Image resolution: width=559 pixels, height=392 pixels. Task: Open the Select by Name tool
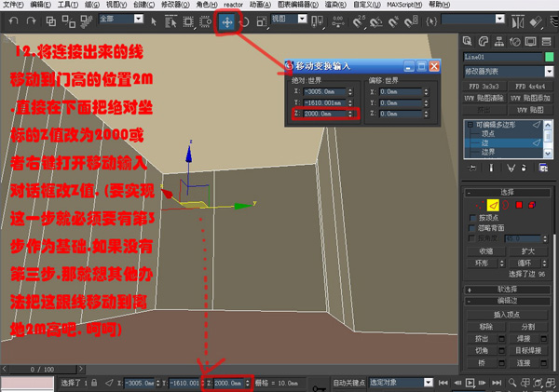coord(170,21)
